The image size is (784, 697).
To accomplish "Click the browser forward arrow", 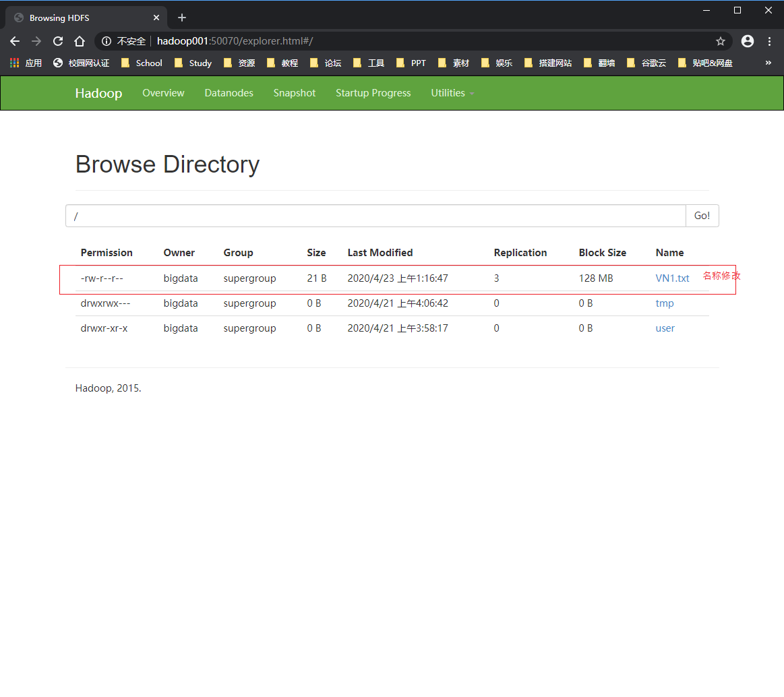I will [x=36, y=41].
